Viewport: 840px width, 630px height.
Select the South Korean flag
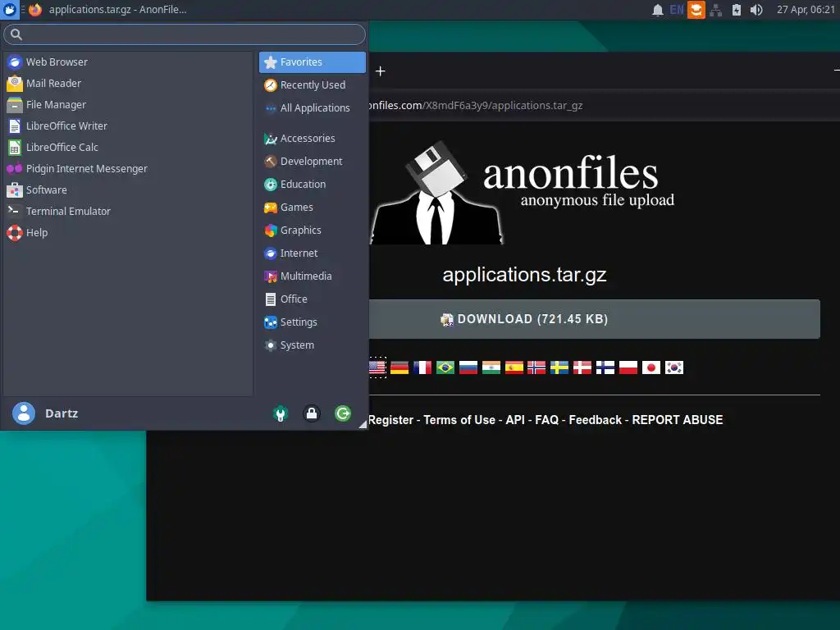click(674, 367)
